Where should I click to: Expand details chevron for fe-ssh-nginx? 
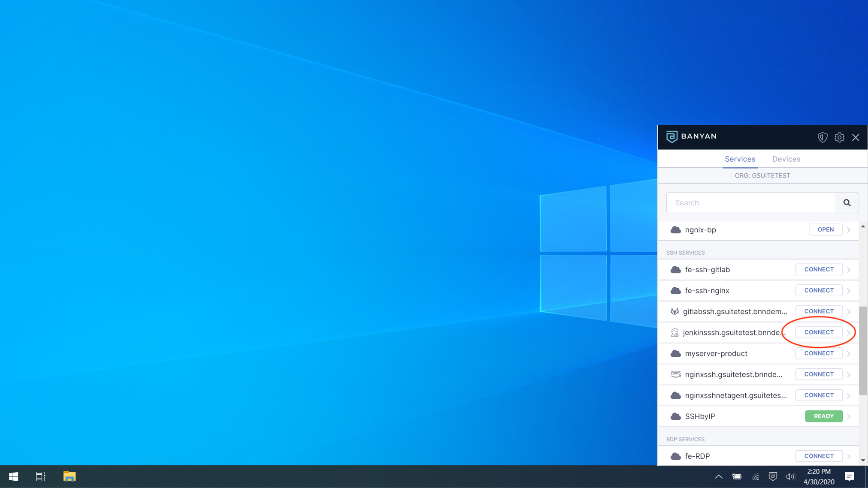(849, 291)
